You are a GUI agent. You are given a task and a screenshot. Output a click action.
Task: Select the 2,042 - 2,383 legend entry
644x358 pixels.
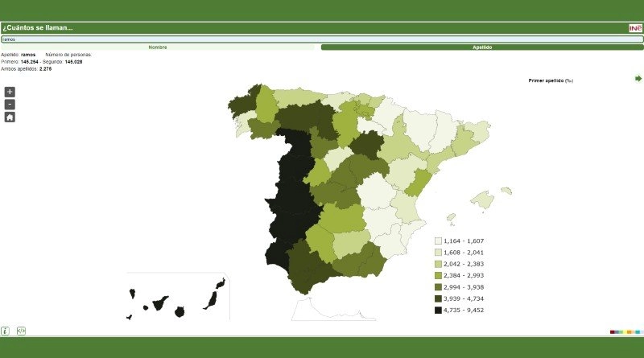tap(463, 264)
